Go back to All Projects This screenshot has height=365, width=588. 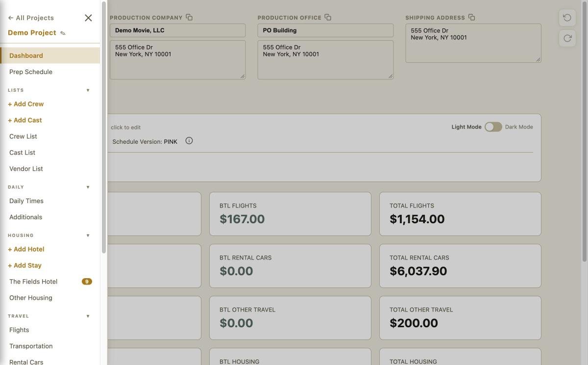coord(31,18)
